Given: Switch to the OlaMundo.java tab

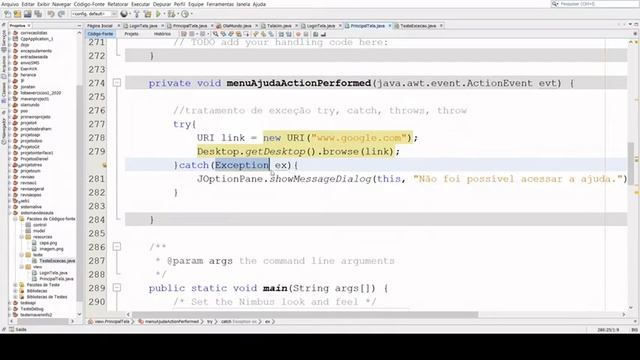Looking at the screenshot, I should [237, 26].
